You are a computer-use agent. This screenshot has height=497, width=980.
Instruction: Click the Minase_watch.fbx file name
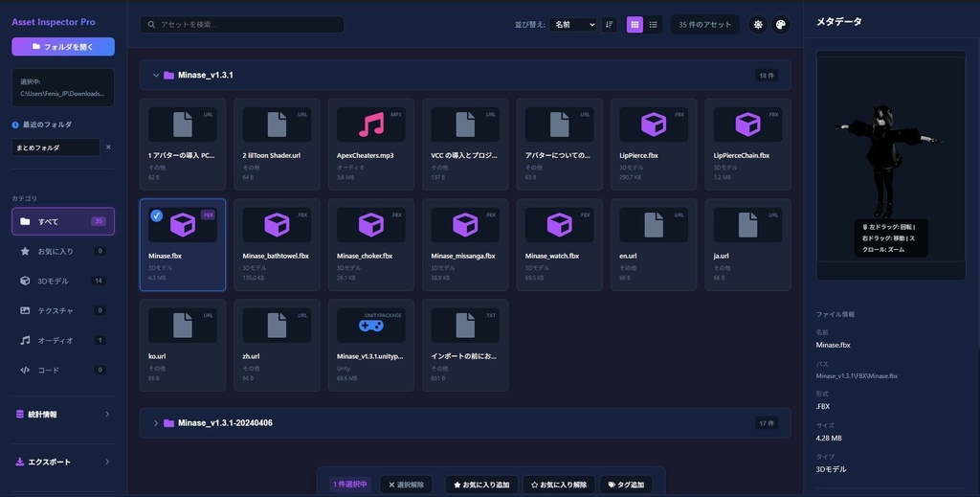(x=552, y=256)
